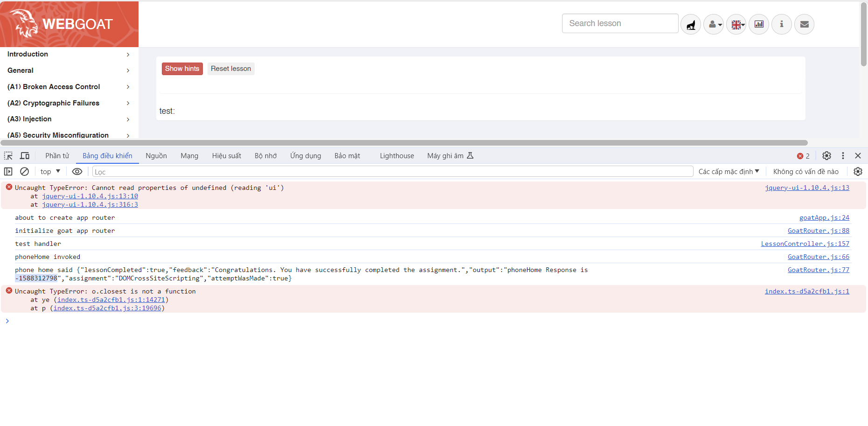Viewport: 868px width, 426px height.
Task: Open jquery-ui-1.10.4.js:13:10 stack link
Action: [90, 196]
